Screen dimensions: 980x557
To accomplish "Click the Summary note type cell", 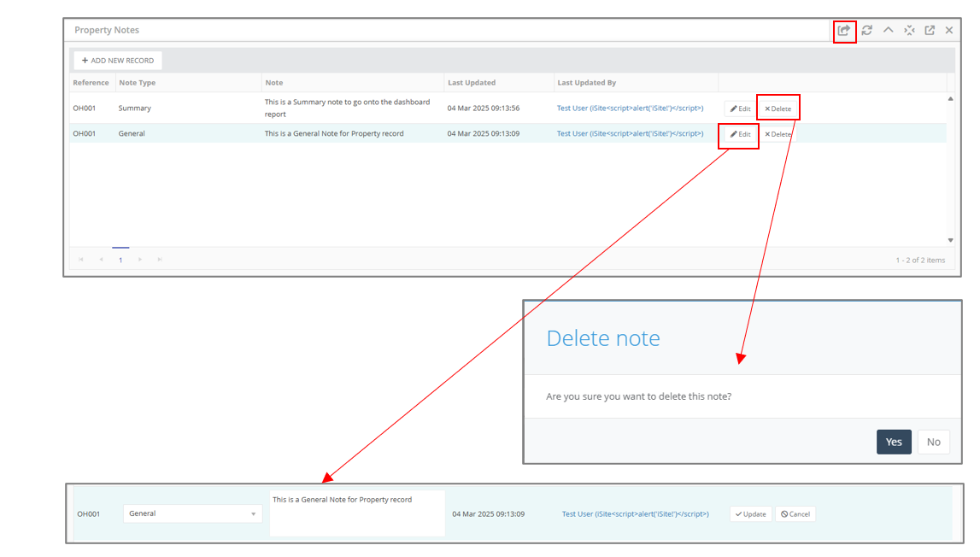I will tap(135, 108).
